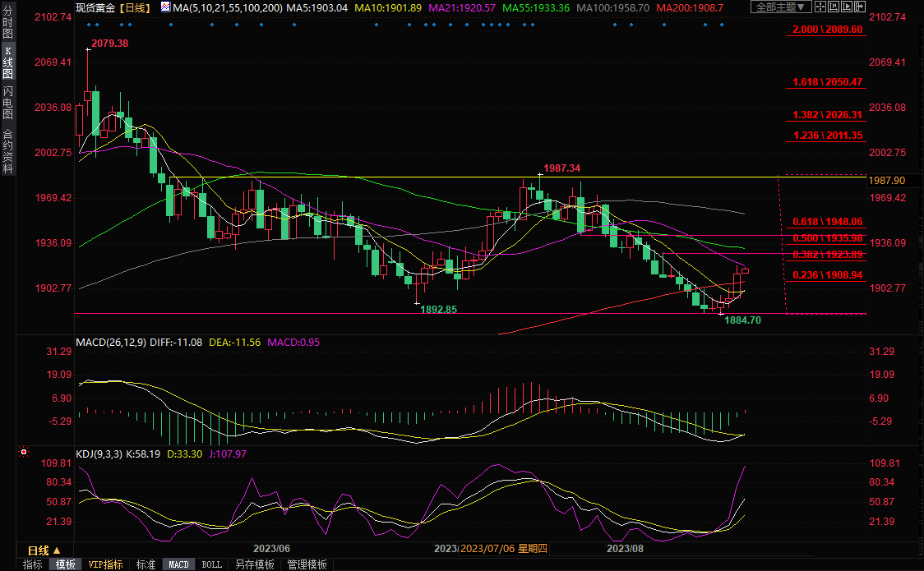
Task: Click the last toolbar icon at top-right
Action: pos(860,7)
